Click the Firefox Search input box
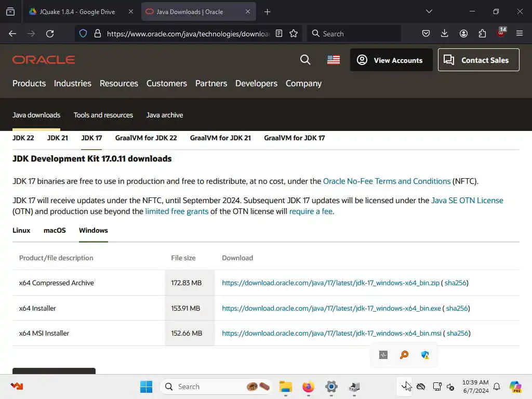 354,34
